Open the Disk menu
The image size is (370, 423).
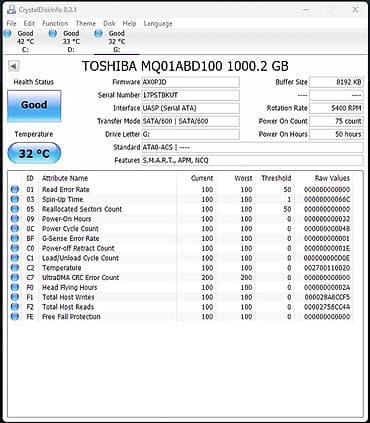pos(109,23)
